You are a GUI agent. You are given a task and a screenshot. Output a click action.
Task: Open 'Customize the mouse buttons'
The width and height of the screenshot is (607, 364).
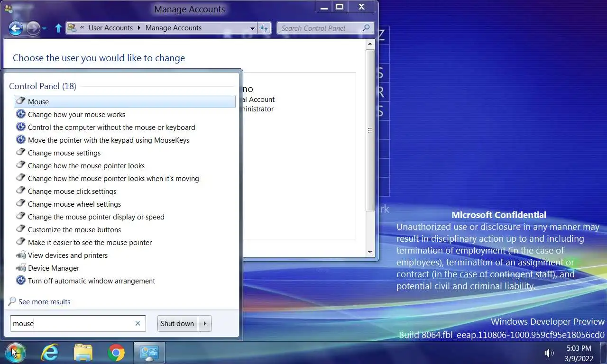click(74, 229)
